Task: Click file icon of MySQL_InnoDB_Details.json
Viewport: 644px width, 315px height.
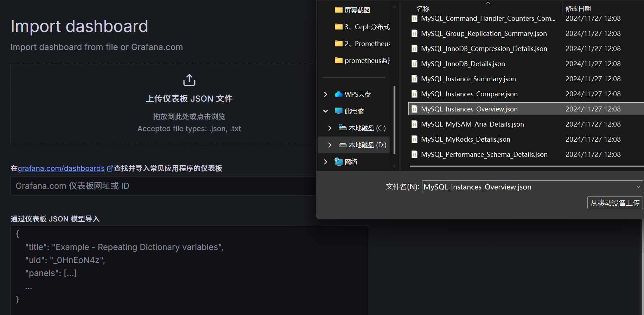Action: point(415,64)
